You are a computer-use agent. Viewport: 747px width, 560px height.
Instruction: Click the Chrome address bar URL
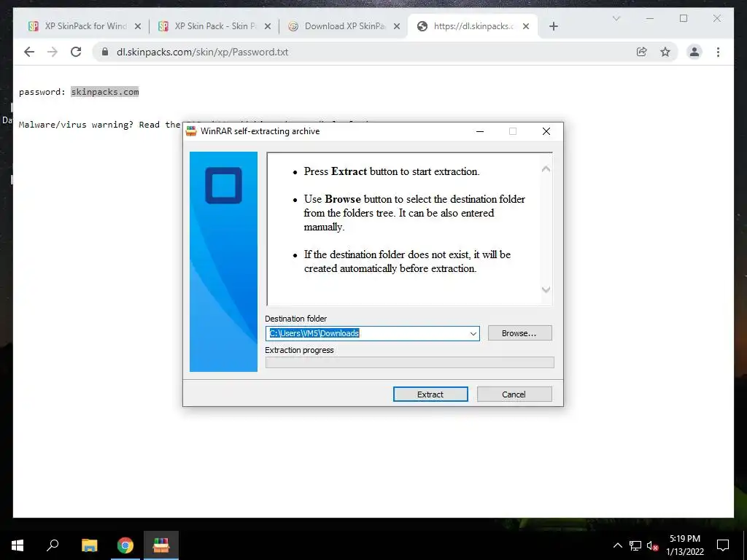coord(203,52)
